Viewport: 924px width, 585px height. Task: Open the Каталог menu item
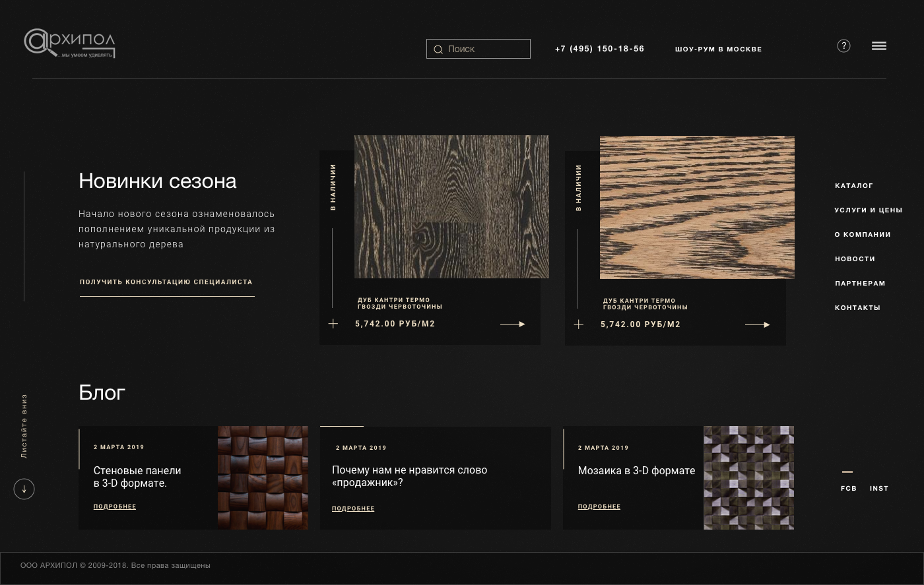(x=854, y=186)
